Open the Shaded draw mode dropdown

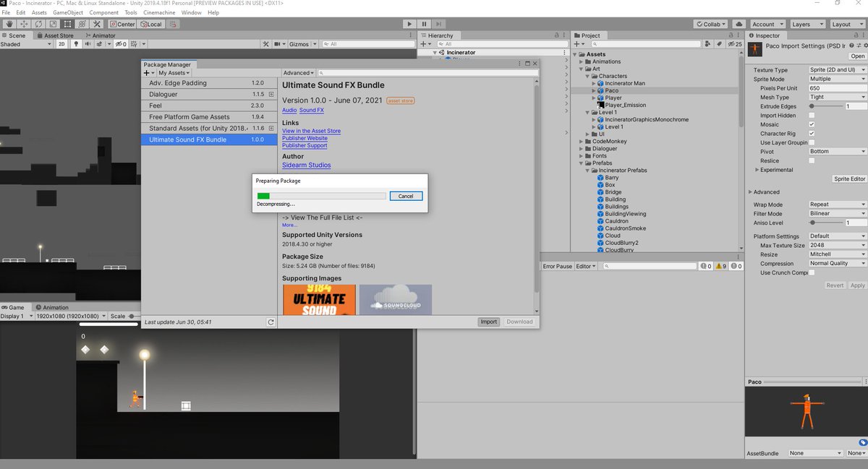click(27, 44)
